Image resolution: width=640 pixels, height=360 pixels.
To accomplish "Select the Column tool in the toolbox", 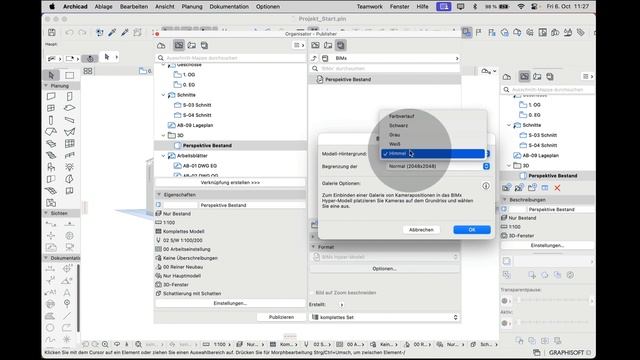I will tap(51, 120).
